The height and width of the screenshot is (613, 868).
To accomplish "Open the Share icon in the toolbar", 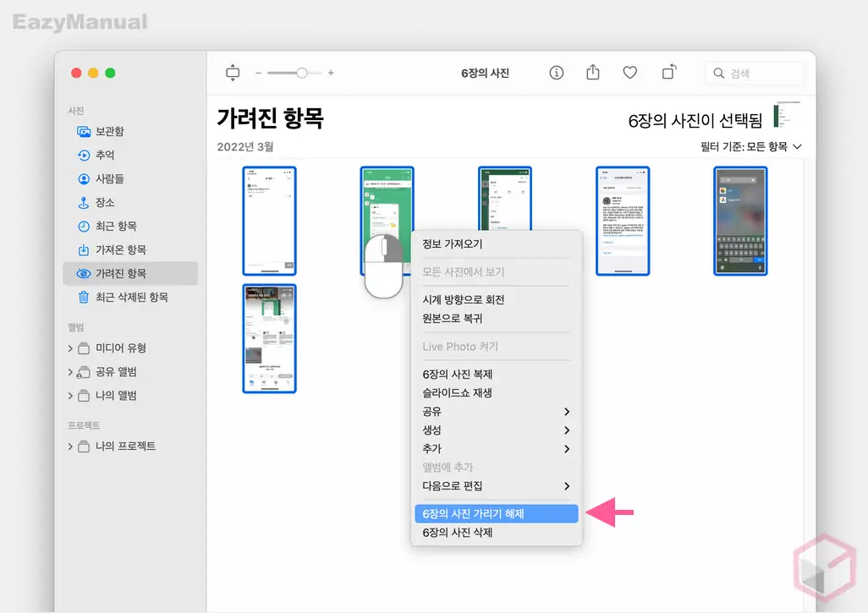I will click(x=592, y=73).
